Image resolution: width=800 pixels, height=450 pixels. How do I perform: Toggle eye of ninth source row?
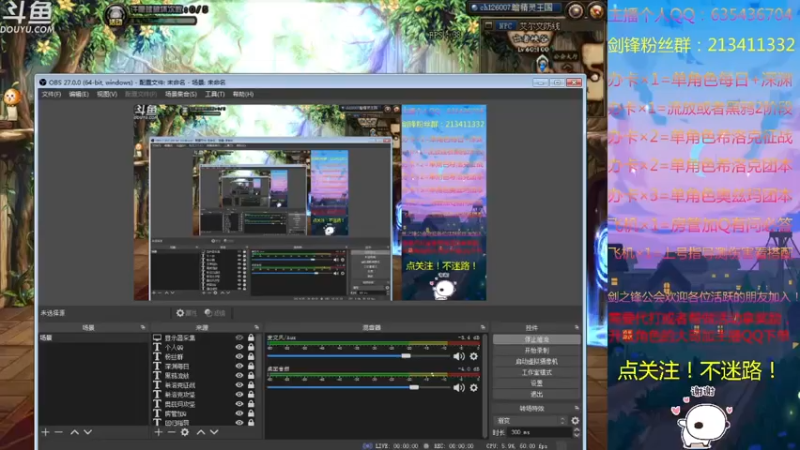(x=239, y=413)
